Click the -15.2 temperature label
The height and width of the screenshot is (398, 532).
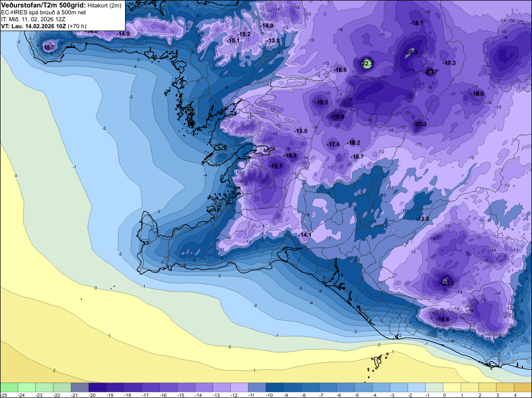click(244, 34)
